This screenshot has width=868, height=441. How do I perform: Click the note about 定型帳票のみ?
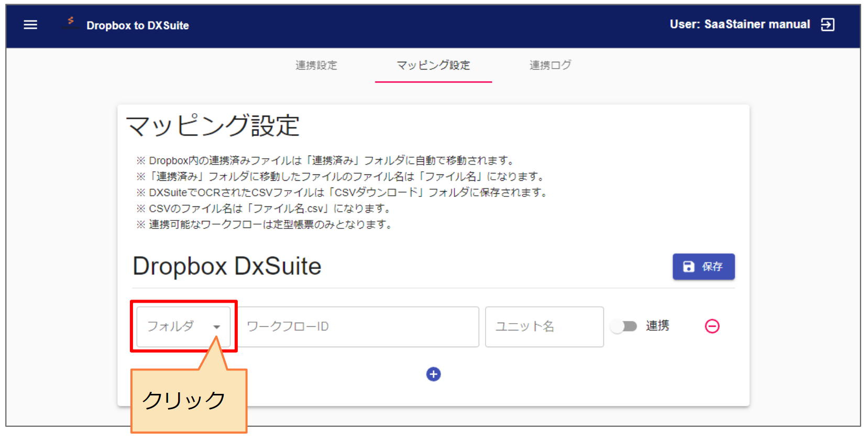(265, 225)
